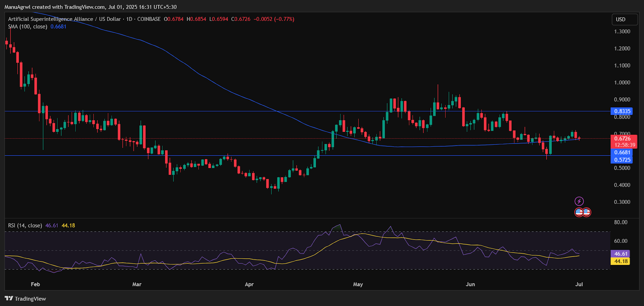
Task: Click the RSI value 46.61 purple label
Action: point(621,254)
